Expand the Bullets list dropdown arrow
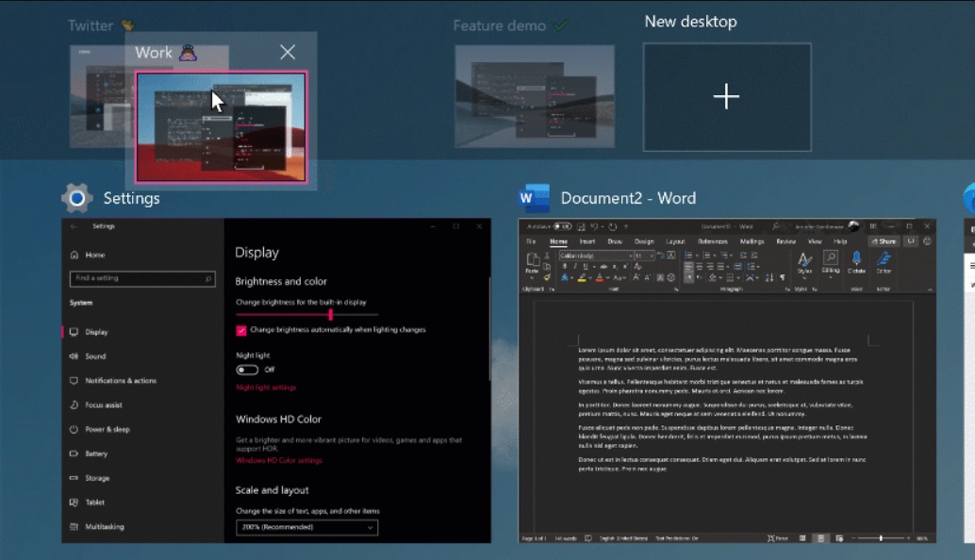975x560 pixels. coord(697,255)
